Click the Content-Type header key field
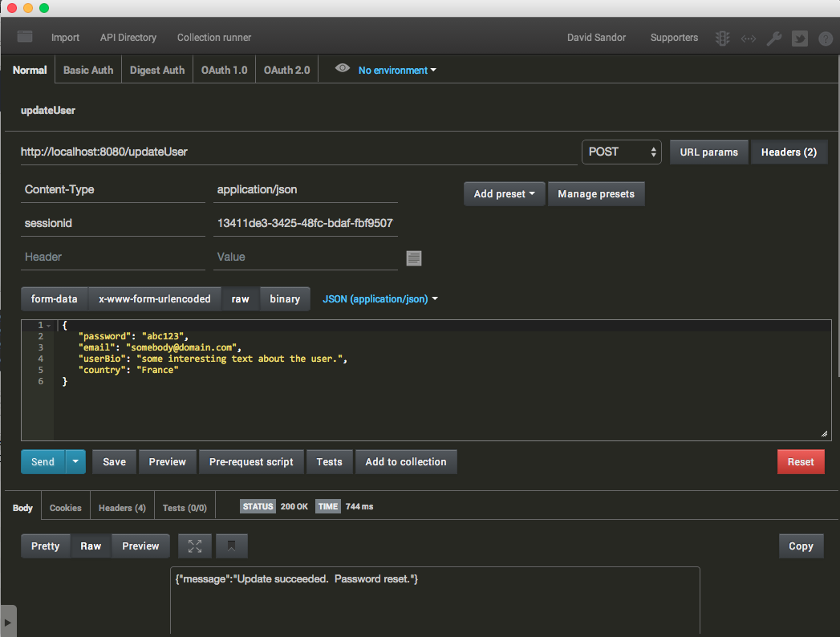The height and width of the screenshot is (637, 840). (112, 189)
